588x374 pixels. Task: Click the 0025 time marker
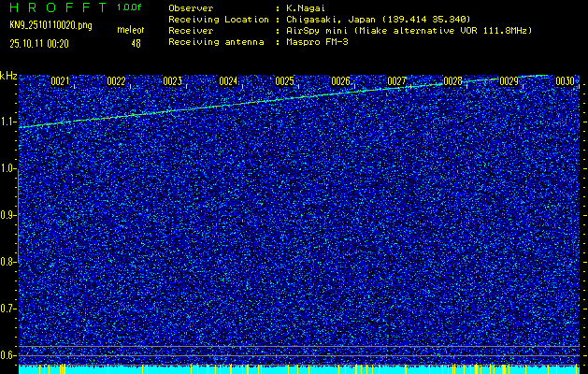pyautogui.click(x=284, y=81)
